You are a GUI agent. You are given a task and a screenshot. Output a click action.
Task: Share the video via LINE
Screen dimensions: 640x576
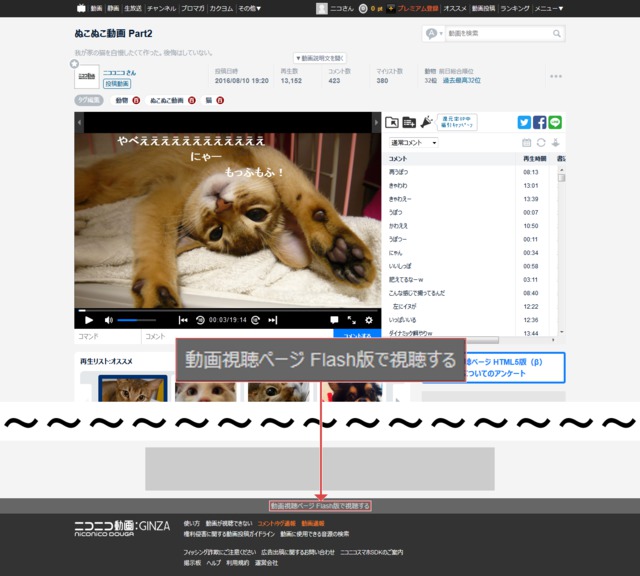(556, 122)
